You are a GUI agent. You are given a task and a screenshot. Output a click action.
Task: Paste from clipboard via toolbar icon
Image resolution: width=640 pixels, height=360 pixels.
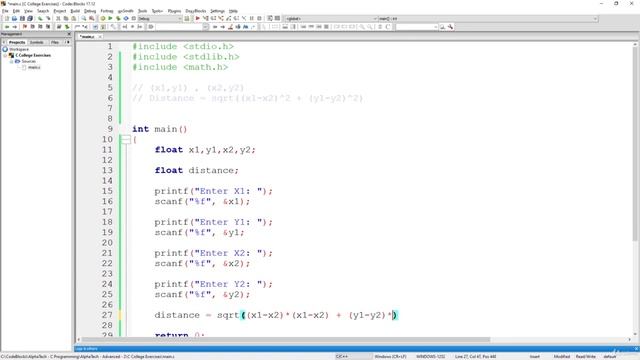73,19
